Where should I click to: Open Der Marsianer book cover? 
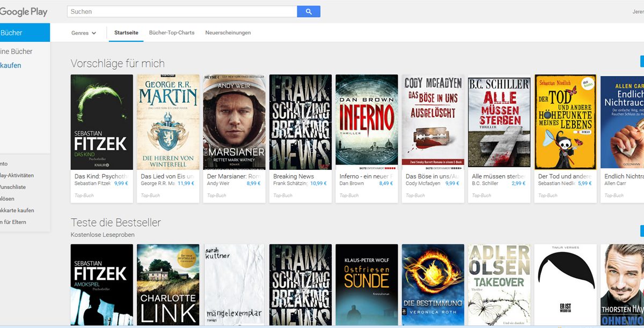click(235, 122)
